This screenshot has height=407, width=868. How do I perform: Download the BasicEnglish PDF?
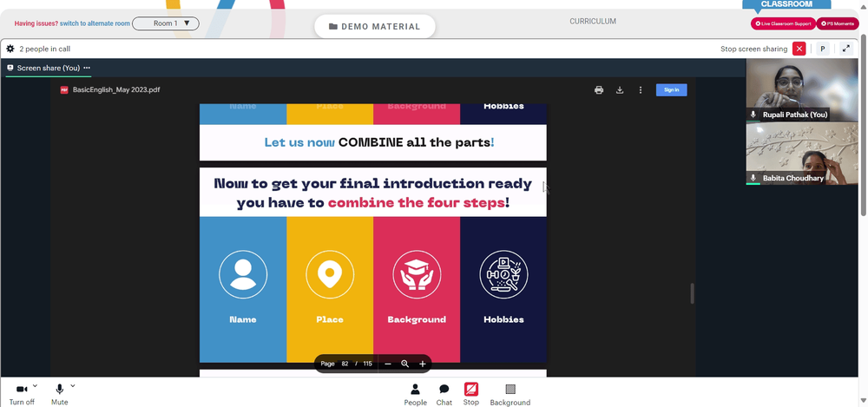coord(620,90)
